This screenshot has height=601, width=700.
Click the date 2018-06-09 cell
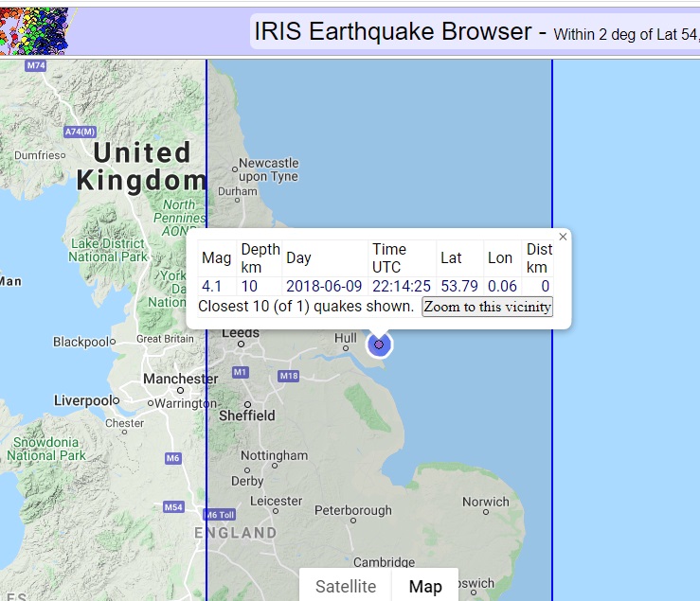[324, 286]
